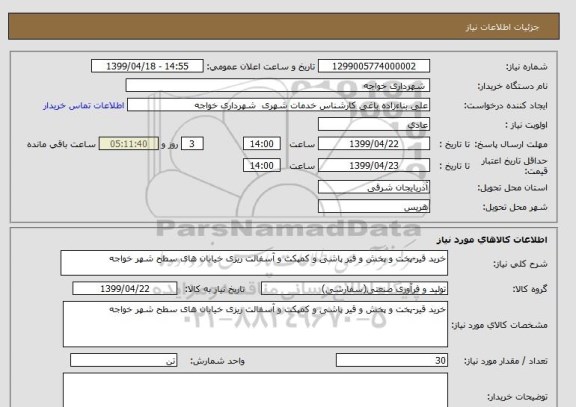Select the goods group field تولید و فرآوری صنعتی

pyautogui.click(x=354, y=289)
